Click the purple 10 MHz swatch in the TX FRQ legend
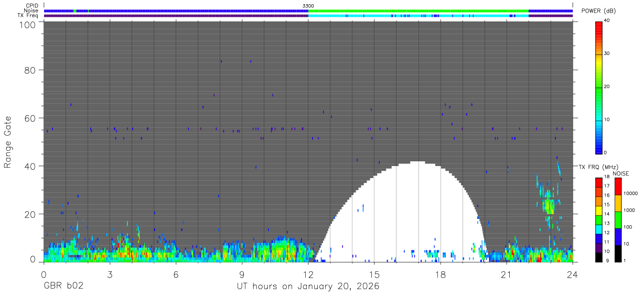 (598, 248)
